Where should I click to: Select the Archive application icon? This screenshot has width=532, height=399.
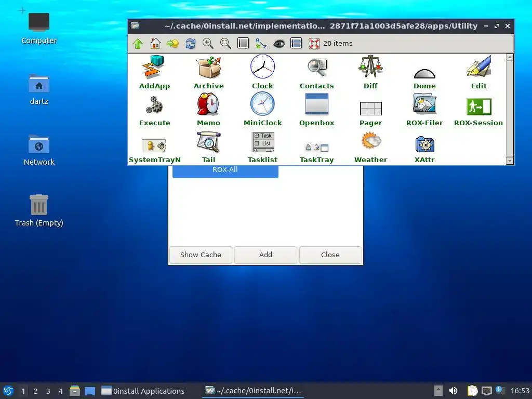209,67
